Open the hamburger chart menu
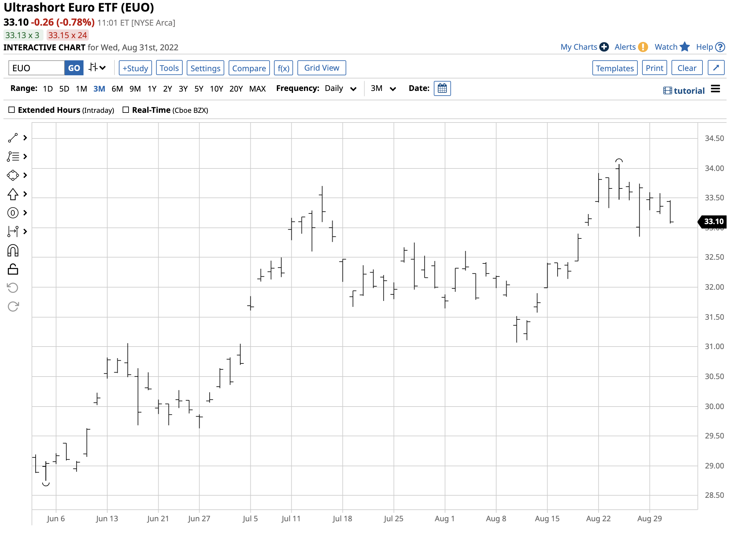This screenshot has height=560, width=745. (715, 89)
